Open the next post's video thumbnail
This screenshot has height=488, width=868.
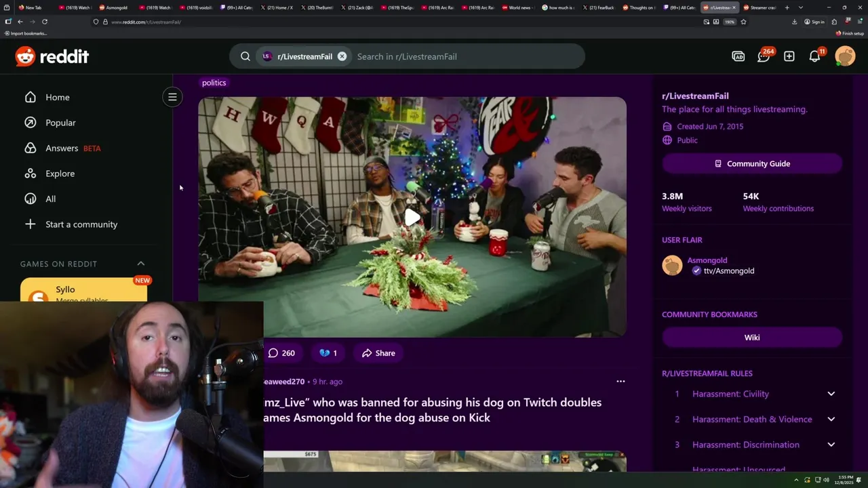[445, 462]
